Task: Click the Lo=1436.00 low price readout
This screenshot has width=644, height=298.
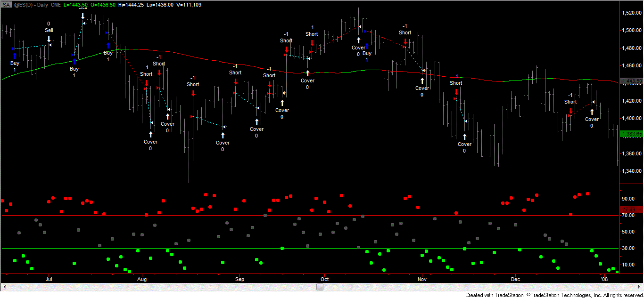Action: (160, 4)
